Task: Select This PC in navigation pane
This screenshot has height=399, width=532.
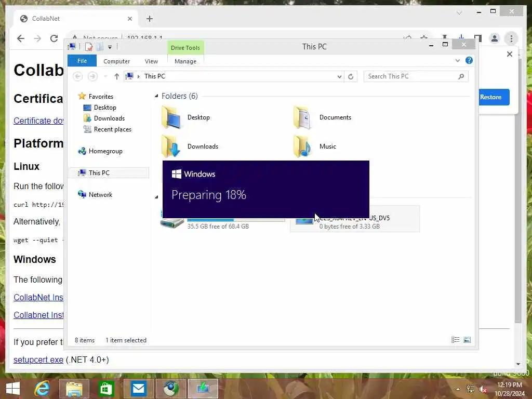Action: click(x=109, y=172)
